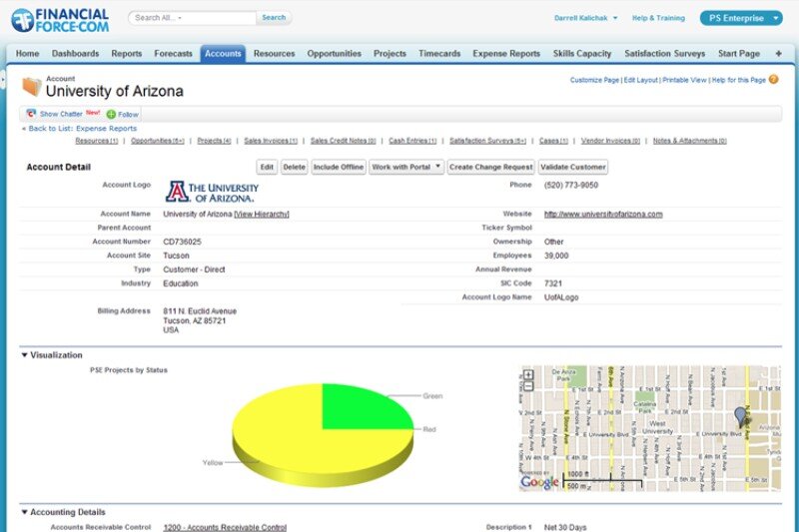Click the account folder icon

[x=31, y=87]
